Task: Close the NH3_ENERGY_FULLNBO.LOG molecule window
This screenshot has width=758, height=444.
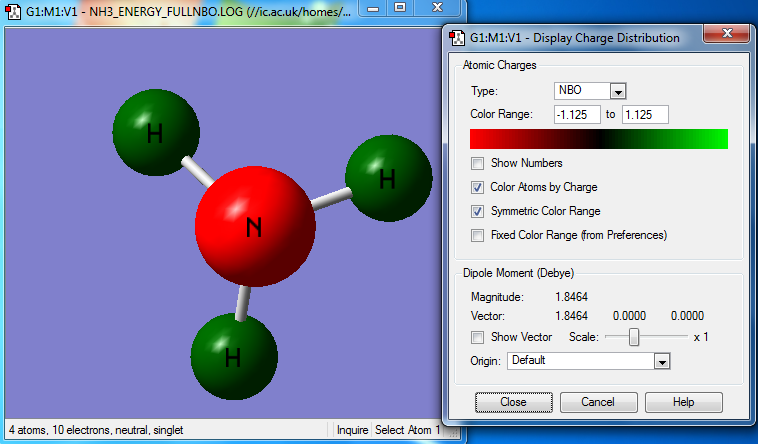Action: coord(437,8)
